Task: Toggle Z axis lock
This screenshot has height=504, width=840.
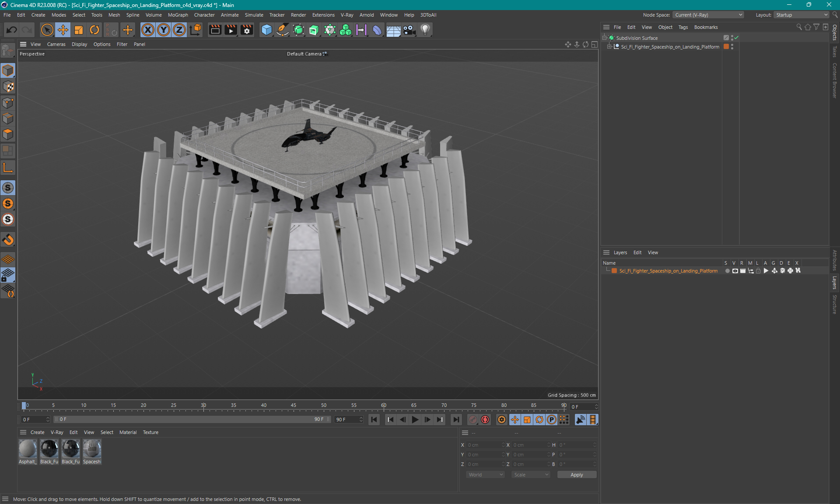Action: [x=179, y=30]
